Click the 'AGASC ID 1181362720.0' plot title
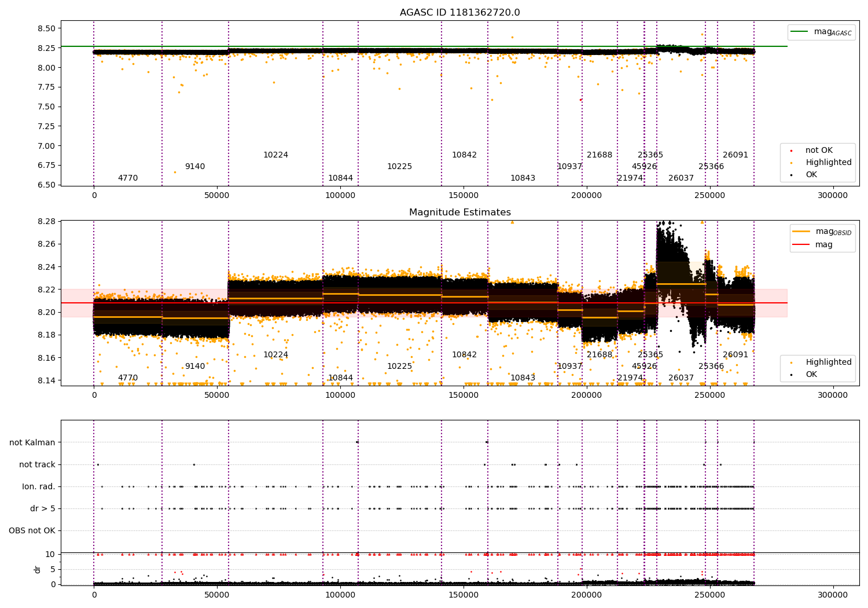Viewport: 868px width, 608px height. pos(460,13)
